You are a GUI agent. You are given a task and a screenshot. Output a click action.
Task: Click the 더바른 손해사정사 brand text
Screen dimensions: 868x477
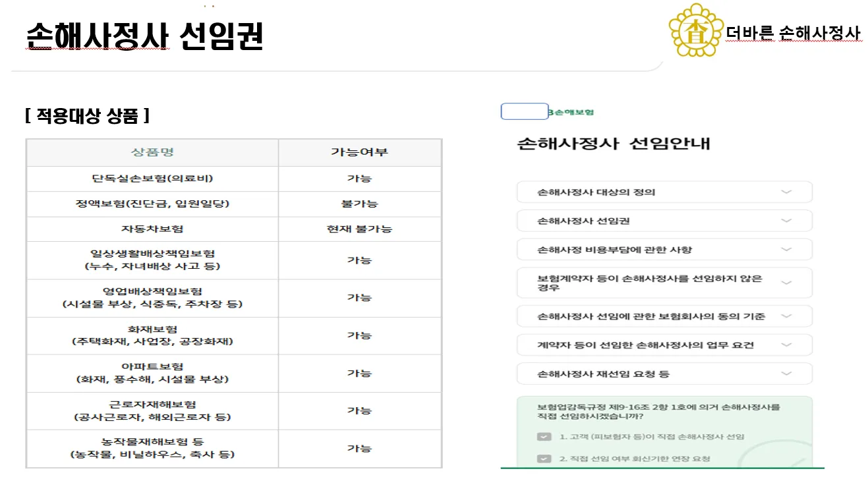794,34
